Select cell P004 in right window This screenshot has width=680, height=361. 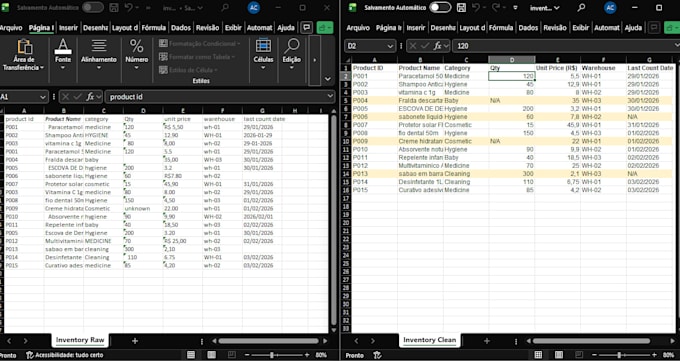374,100
